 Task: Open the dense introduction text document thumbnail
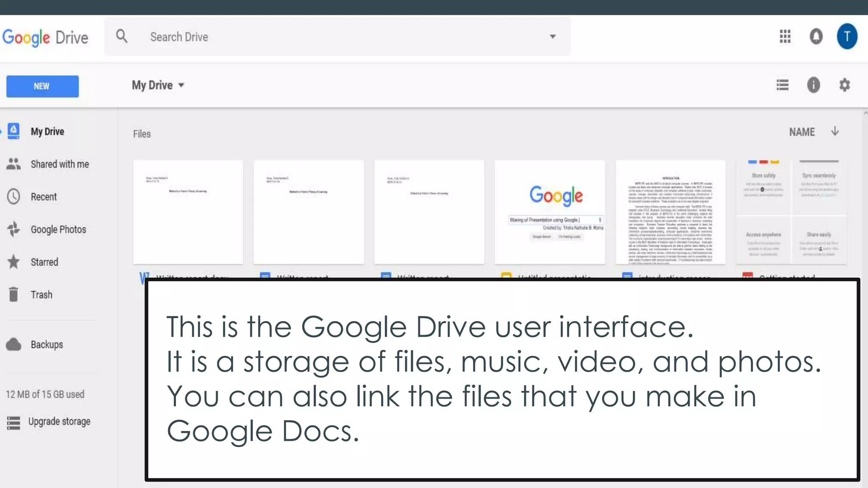coord(670,212)
